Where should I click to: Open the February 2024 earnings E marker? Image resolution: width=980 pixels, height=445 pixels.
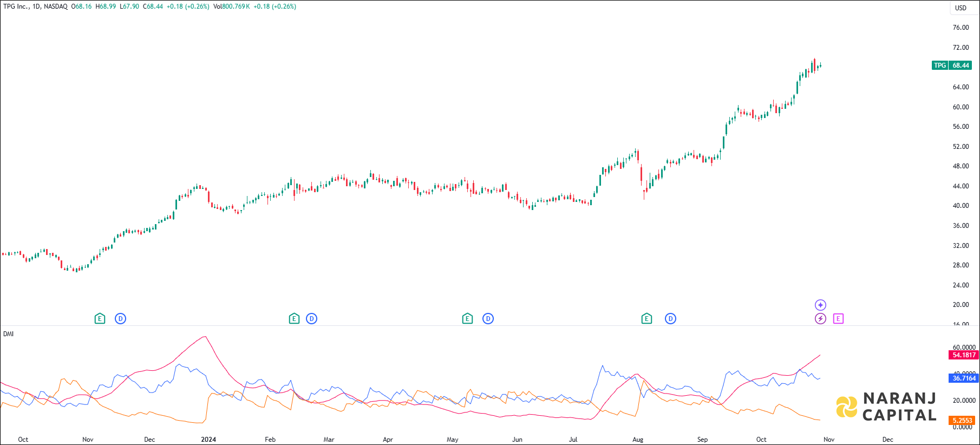coord(294,319)
